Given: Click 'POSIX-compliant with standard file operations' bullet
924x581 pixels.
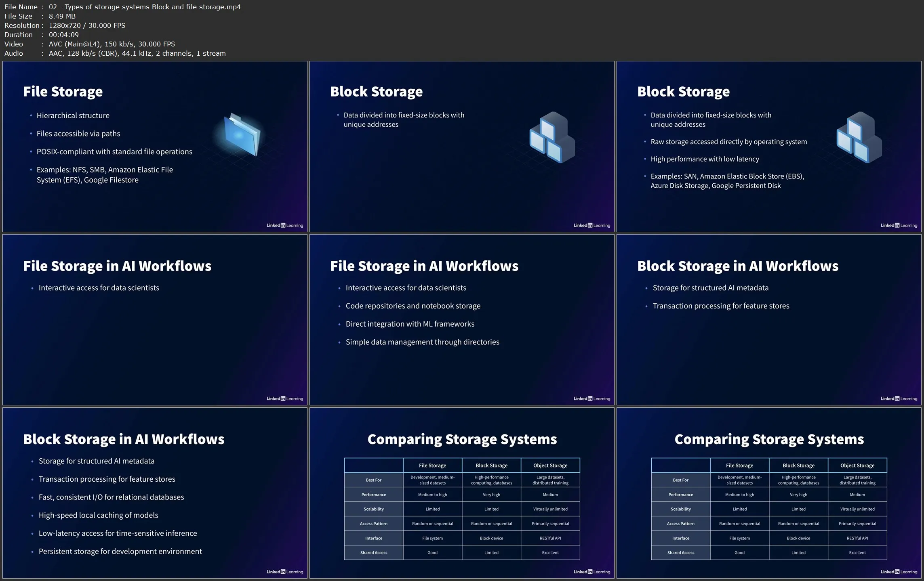Looking at the screenshot, I should coord(114,152).
